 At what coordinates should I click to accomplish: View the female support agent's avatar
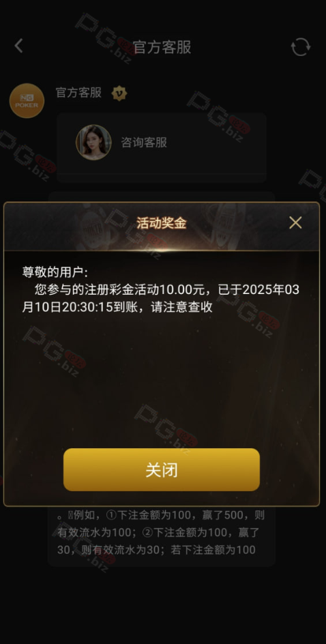pos(93,142)
